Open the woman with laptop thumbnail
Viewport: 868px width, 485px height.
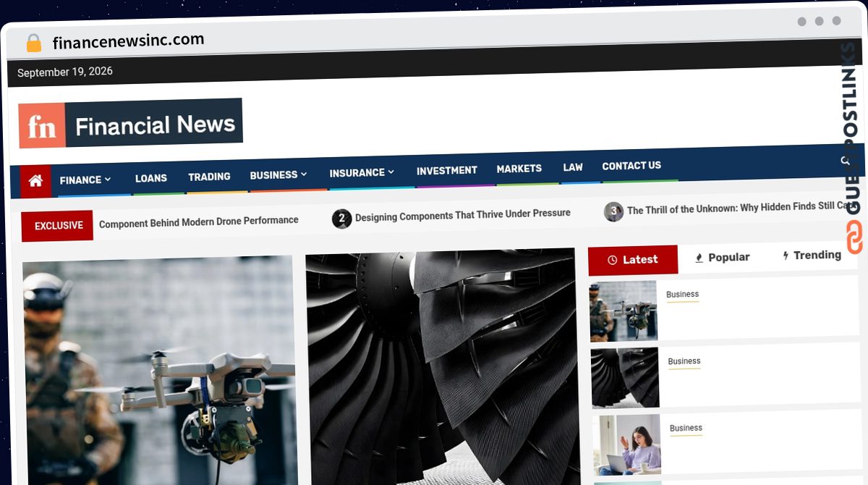pos(627,444)
